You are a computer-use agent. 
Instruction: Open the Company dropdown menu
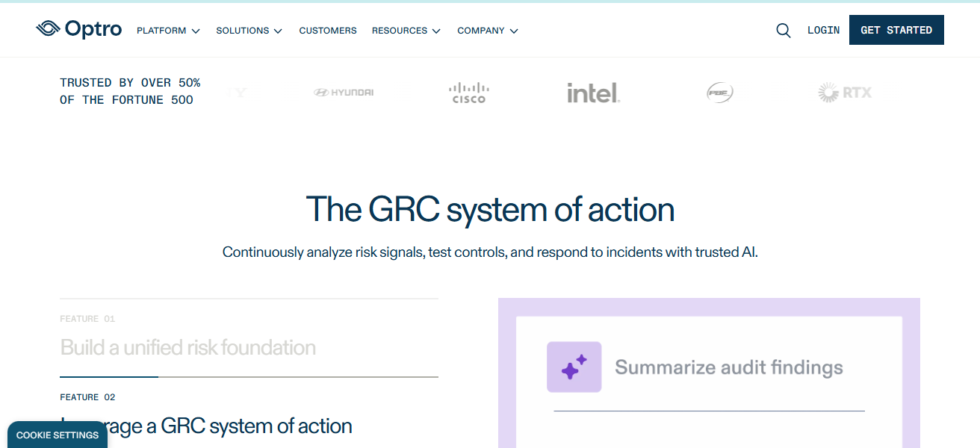pyautogui.click(x=487, y=31)
